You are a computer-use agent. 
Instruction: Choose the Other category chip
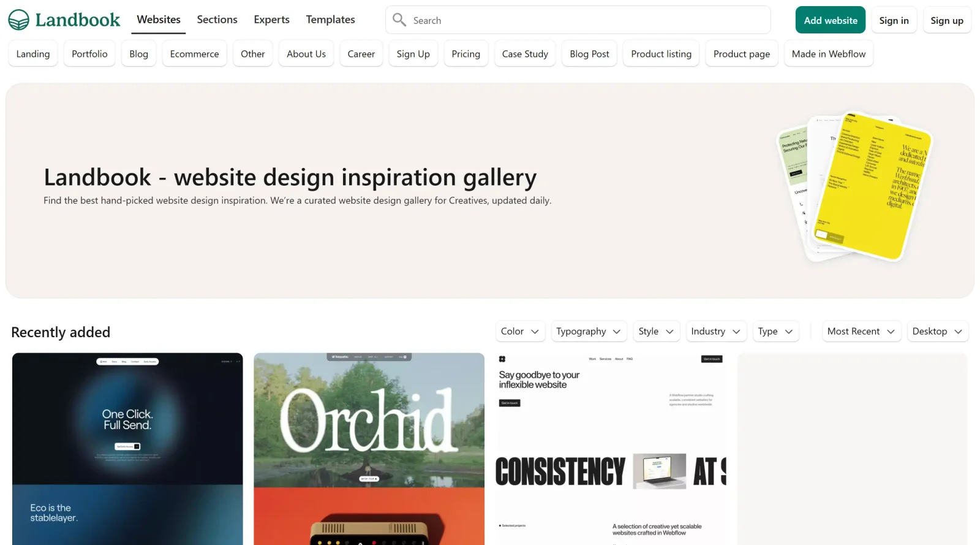click(252, 54)
